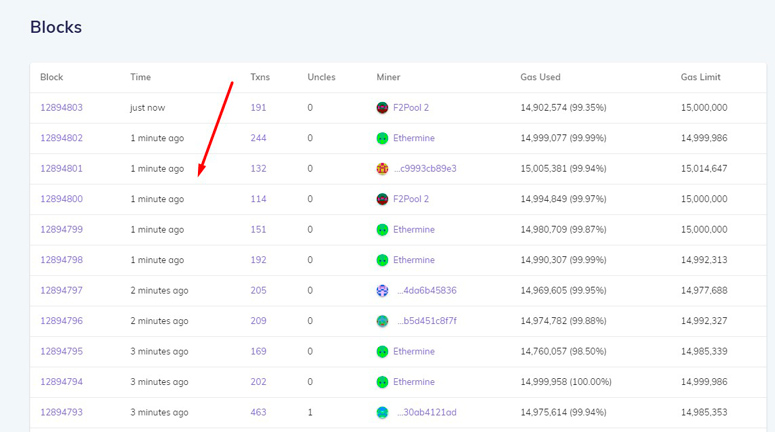Click the Gas Used column header

coord(540,77)
